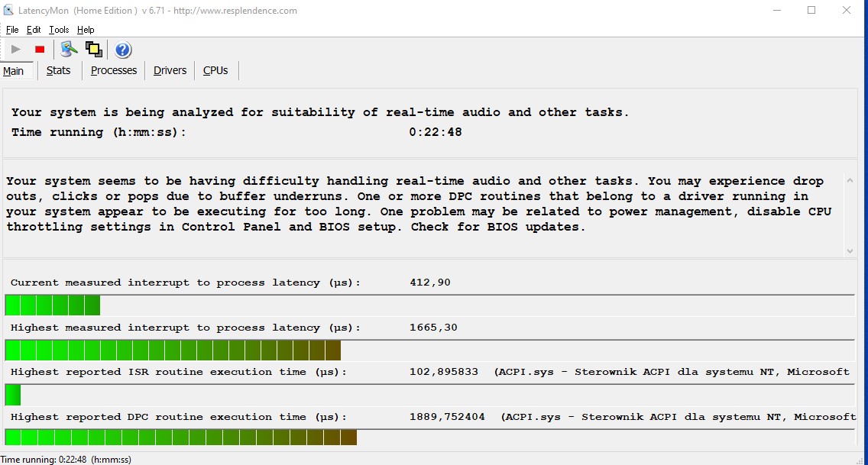
Task: View the CPUs tab
Action: [x=215, y=70]
